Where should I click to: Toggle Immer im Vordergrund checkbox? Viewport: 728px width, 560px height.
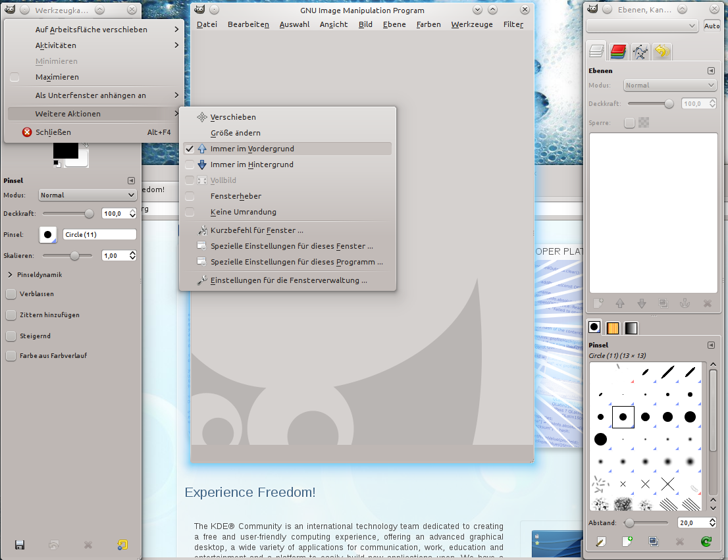click(190, 149)
